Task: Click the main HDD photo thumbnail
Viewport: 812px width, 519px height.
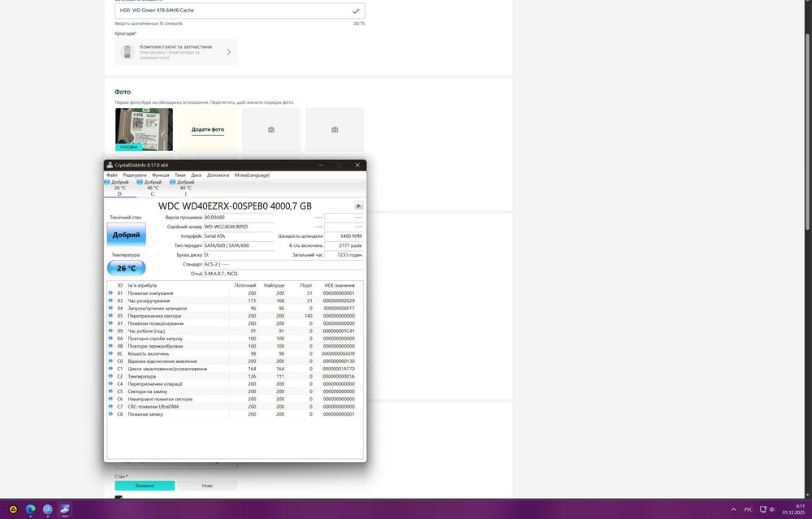Action: click(x=144, y=129)
